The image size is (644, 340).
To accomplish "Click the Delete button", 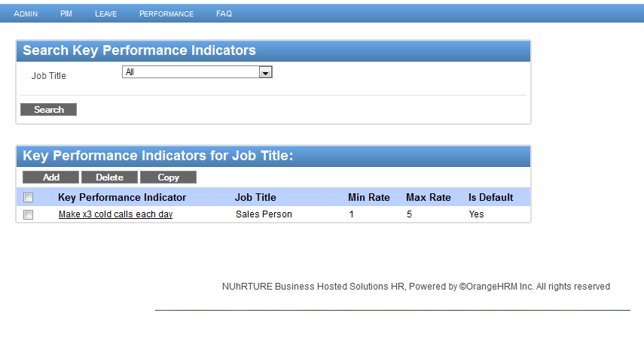I will click(x=109, y=178).
